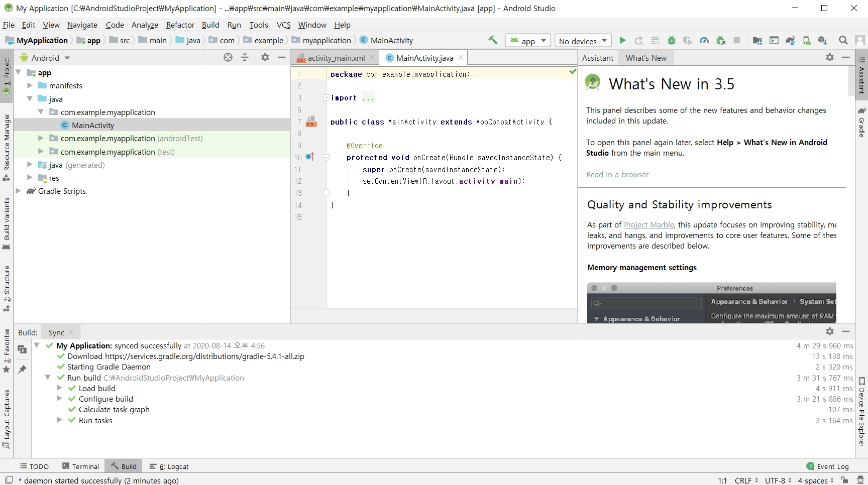Expand the Configure build node
868x485 pixels.
pyautogui.click(x=59, y=399)
